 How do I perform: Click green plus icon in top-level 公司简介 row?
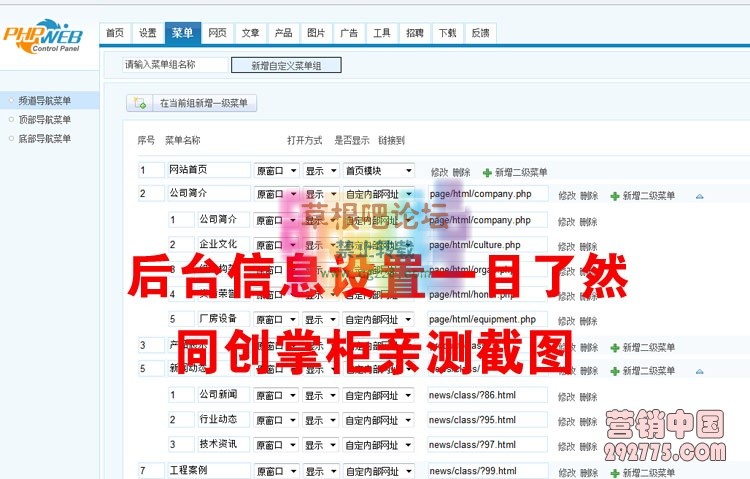pyautogui.click(x=615, y=196)
